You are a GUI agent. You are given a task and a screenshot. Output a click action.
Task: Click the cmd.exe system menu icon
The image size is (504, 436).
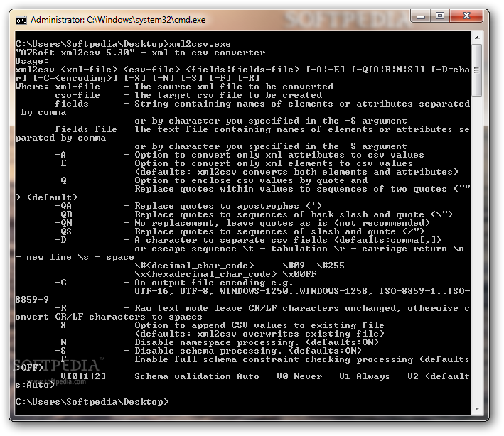point(21,20)
